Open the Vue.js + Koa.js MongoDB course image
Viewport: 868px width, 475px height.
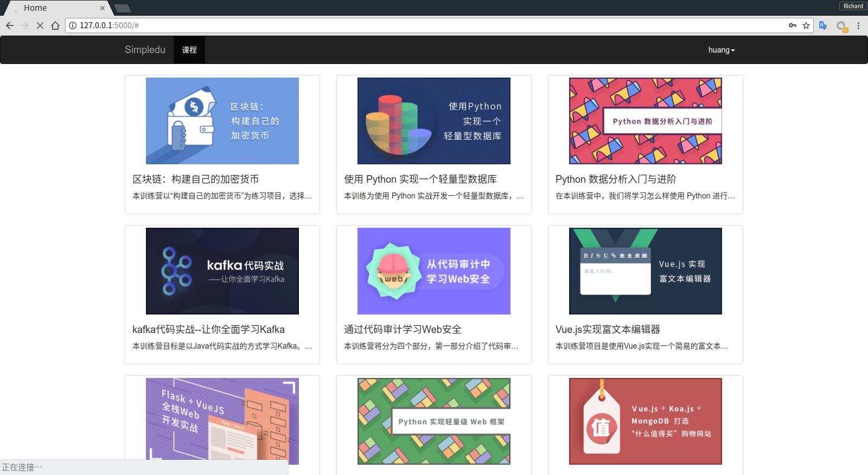[646, 421]
